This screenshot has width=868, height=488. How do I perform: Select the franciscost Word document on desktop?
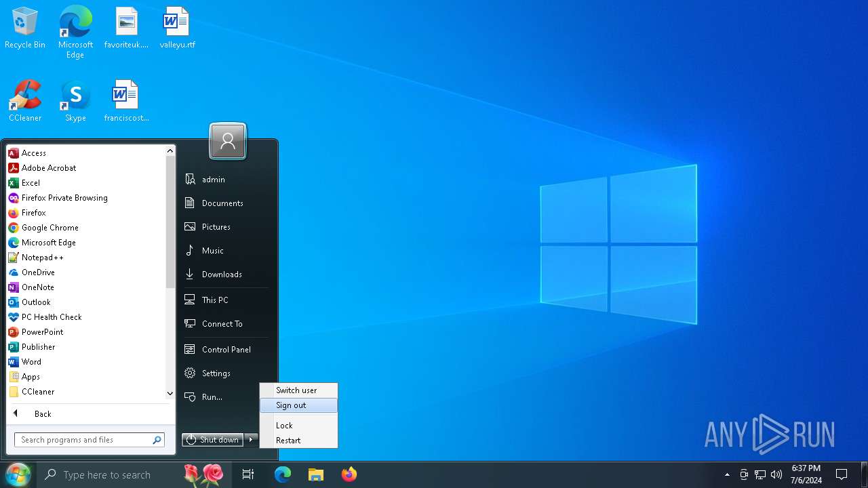coord(126,101)
